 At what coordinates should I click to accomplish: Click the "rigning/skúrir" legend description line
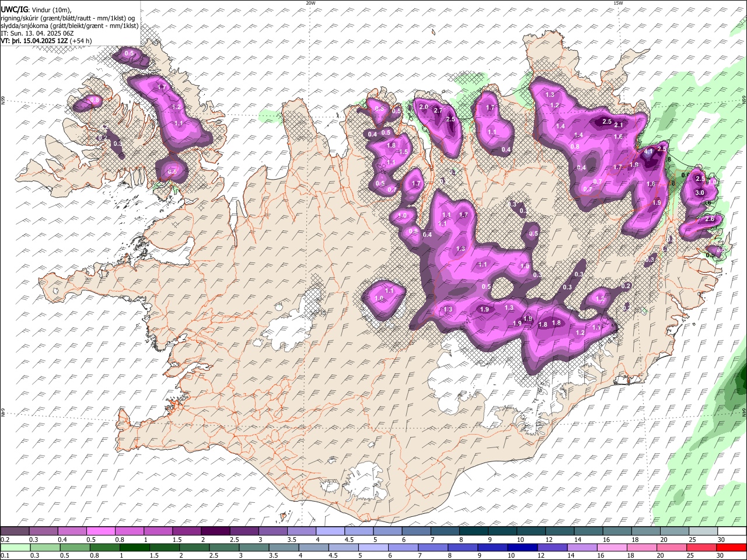68,19
